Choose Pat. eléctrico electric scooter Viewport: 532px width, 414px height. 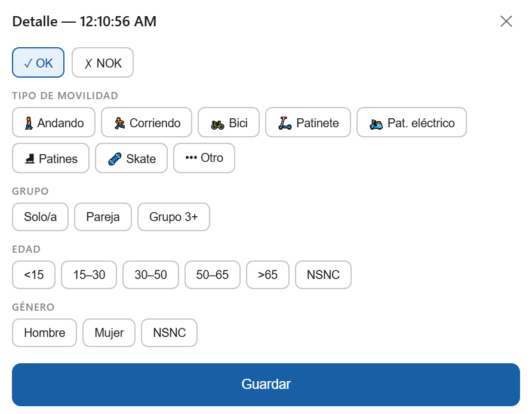click(x=411, y=122)
